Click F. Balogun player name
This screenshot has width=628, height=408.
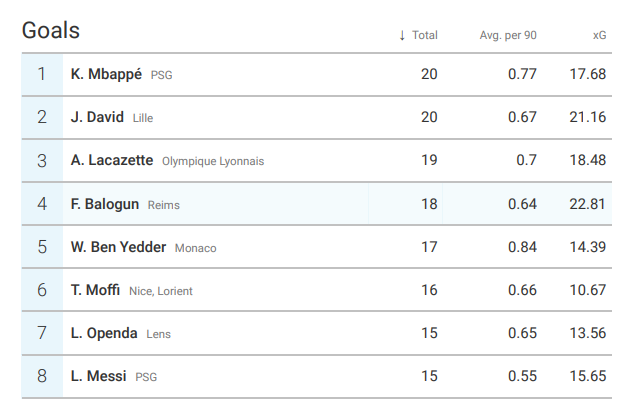click(105, 204)
